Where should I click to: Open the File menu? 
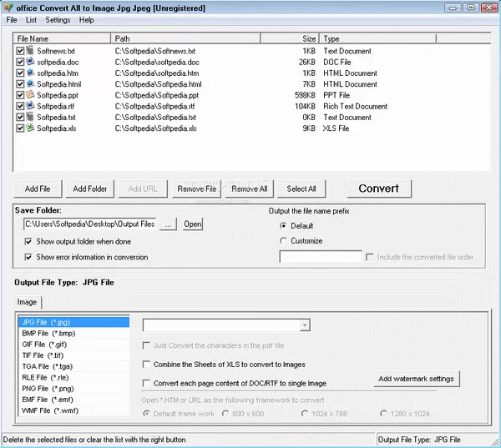[x=12, y=20]
